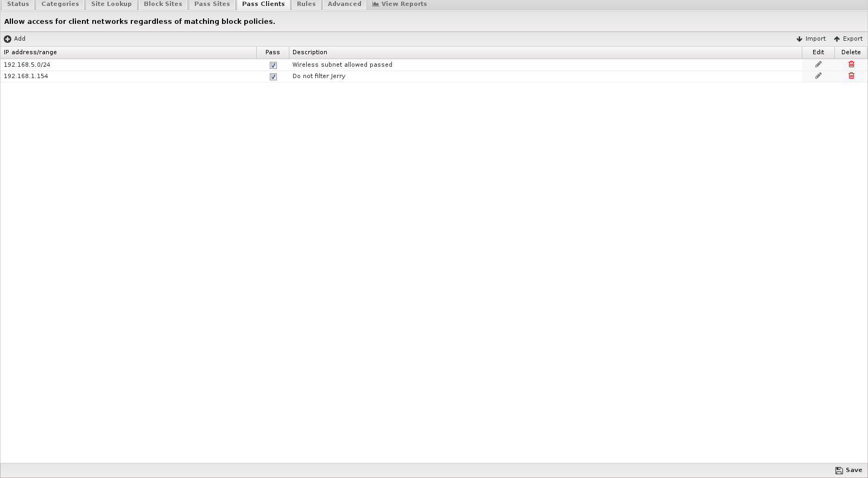The height and width of the screenshot is (478, 868).
Task: Select the Pass Clients tab
Action: 263,4
